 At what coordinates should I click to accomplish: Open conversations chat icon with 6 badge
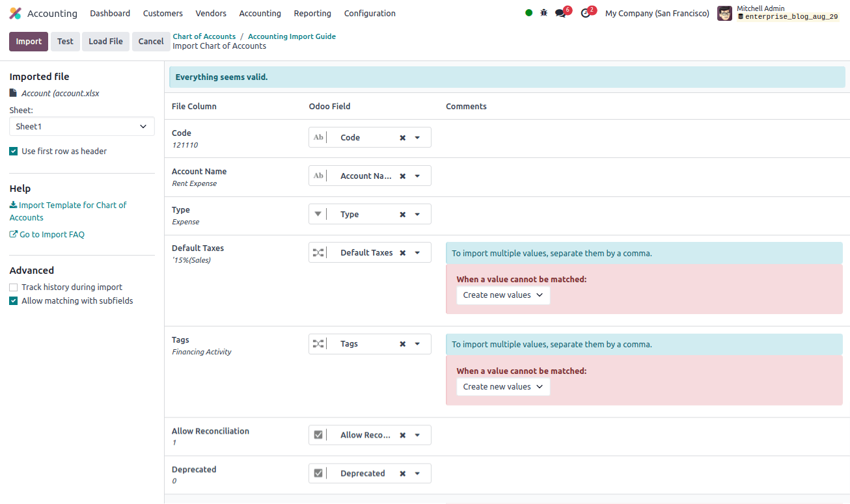(x=560, y=13)
